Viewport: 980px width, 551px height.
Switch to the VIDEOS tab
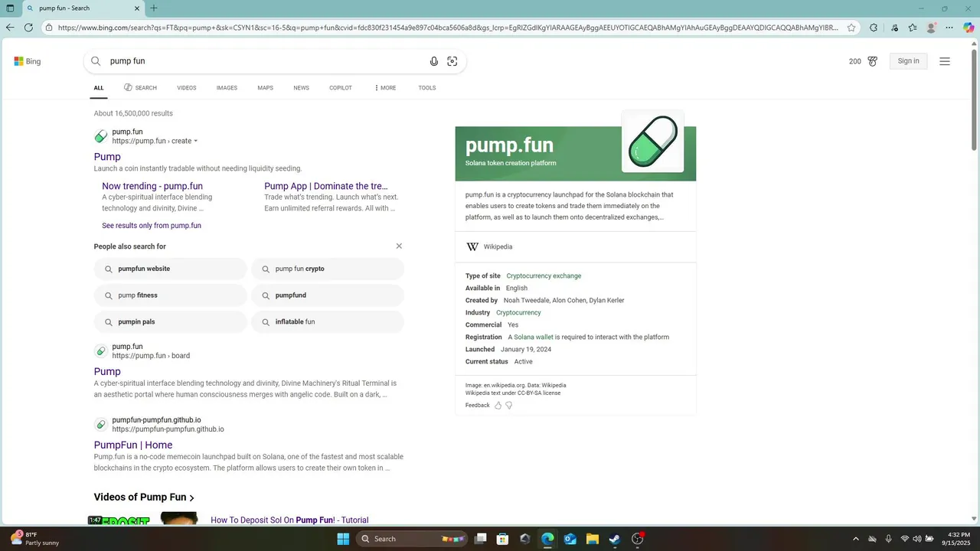pyautogui.click(x=187, y=88)
